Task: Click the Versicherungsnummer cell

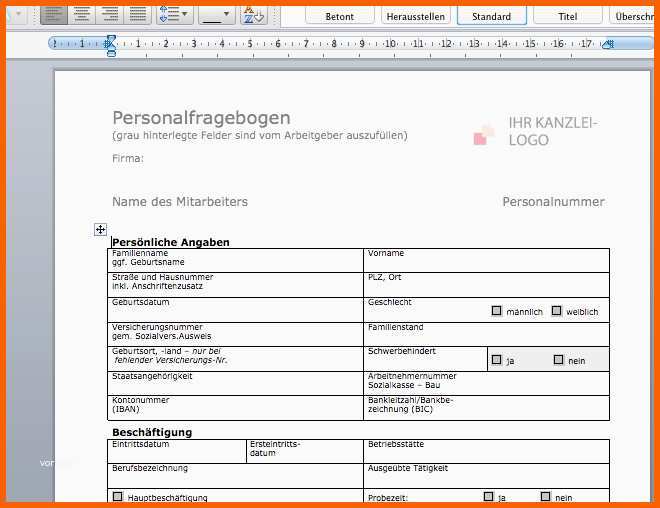Action: pos(235,335)
